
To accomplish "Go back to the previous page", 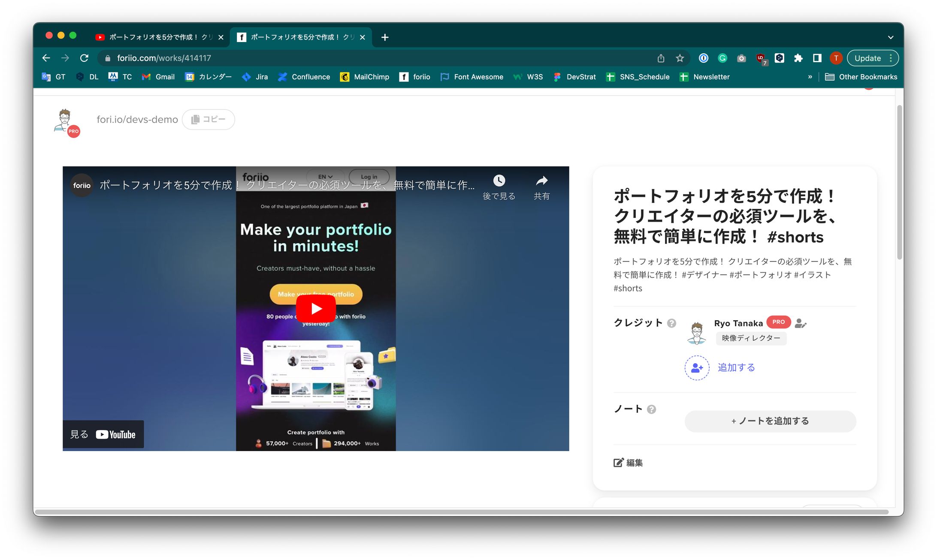I will click(x=46, y=58).
